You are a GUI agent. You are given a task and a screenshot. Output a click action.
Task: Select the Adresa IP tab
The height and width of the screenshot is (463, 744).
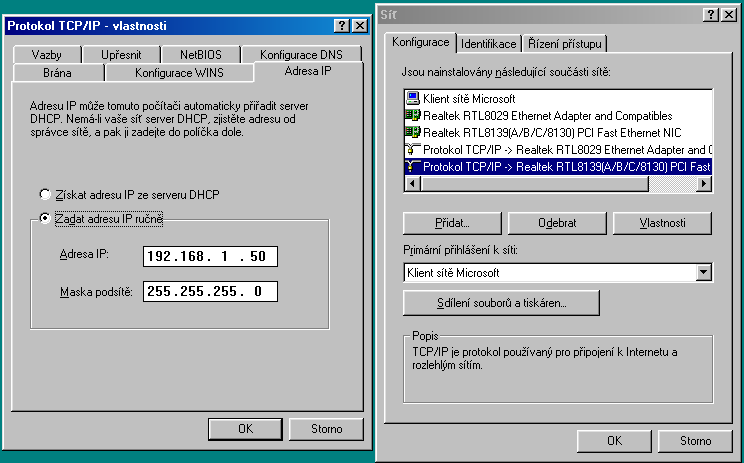(x=308, y=71)
